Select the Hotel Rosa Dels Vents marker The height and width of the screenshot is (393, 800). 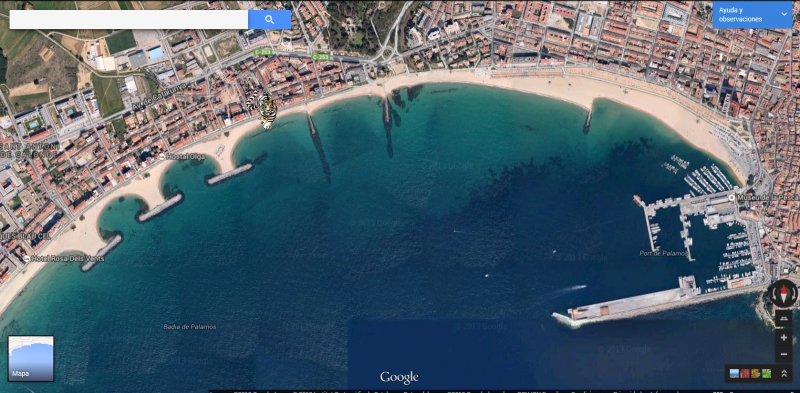27,259
